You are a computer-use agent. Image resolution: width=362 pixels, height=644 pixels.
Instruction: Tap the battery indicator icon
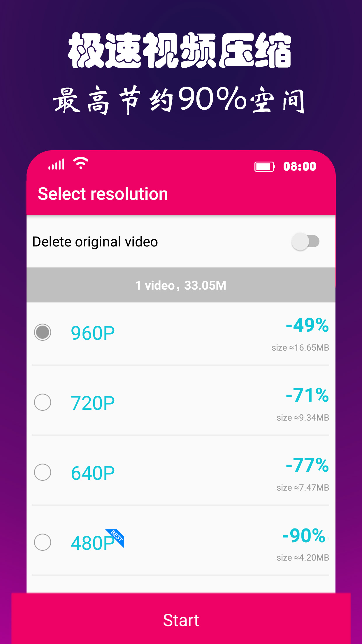point(265,167)
